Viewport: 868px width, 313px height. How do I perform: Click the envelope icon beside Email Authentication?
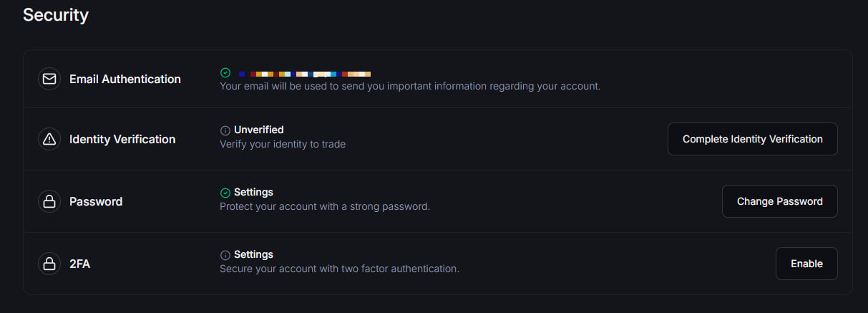pos(49,79)
